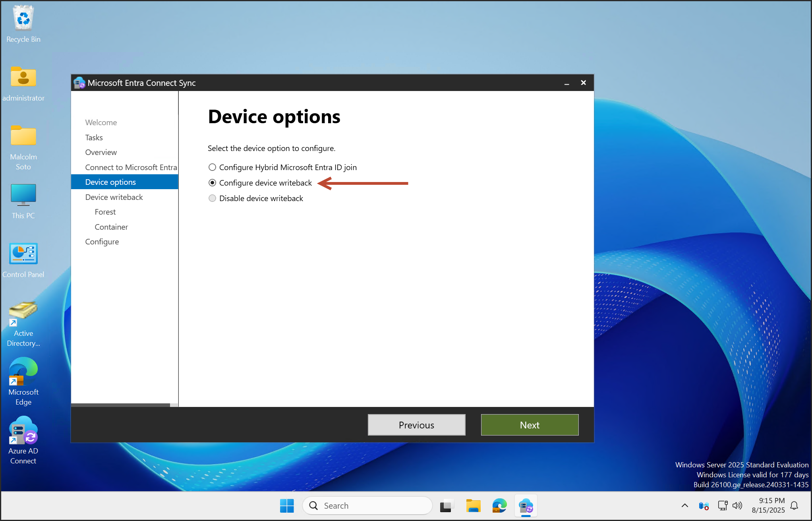Open the Task View taskbar icon
The height and width of the screenshot is (521, 812).
tap(447, 506)
